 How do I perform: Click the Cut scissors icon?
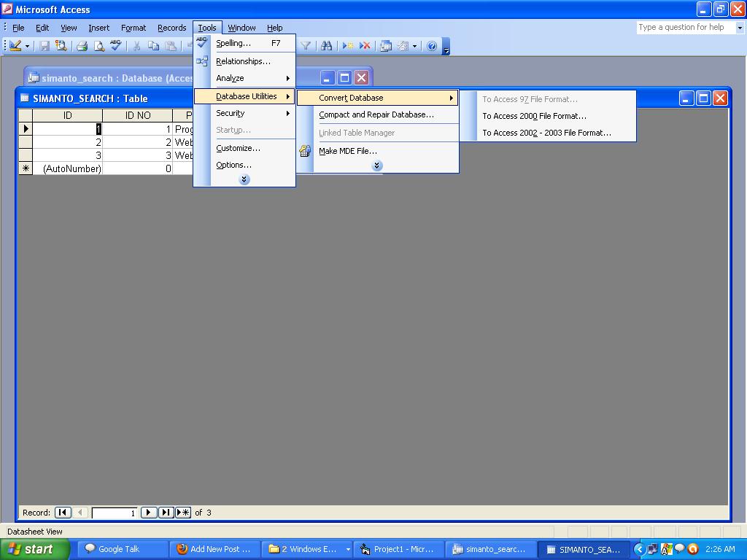click(x=136, y=46)
